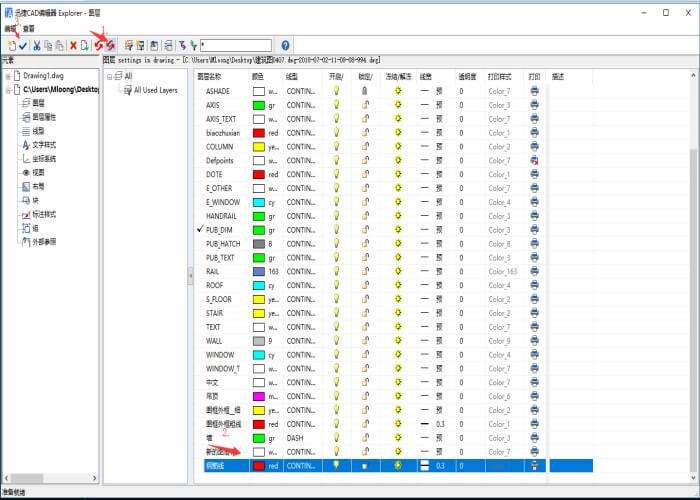Image resolution: width=700 pixels, height=500 pixels.
Task: Toggle freeze/thaw sun for STAIR layer
Action: 398,312
